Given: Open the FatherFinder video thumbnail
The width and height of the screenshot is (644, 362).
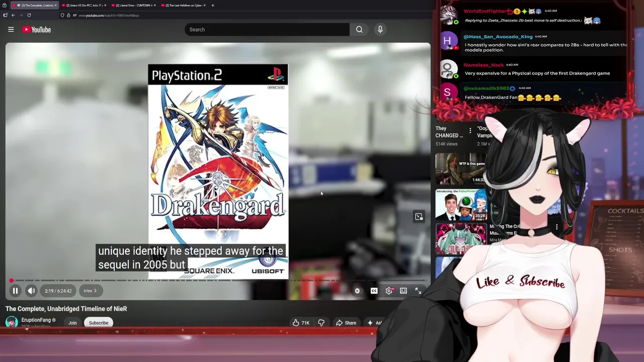Looking at the screenshot, I should coord(461,204).
